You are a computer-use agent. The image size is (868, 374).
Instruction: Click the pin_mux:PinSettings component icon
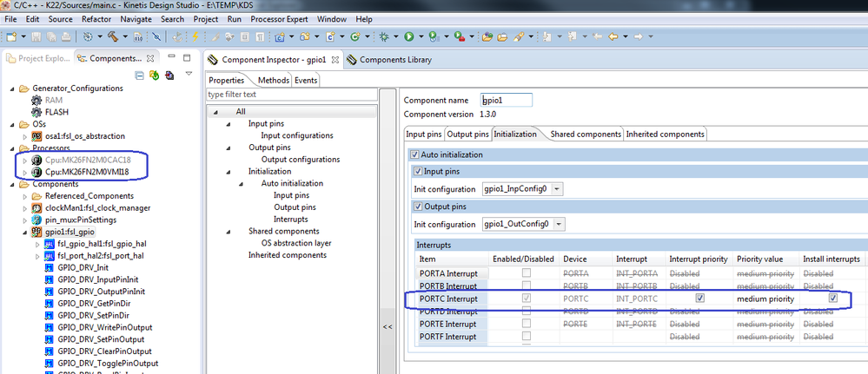[x=36, y=220]
